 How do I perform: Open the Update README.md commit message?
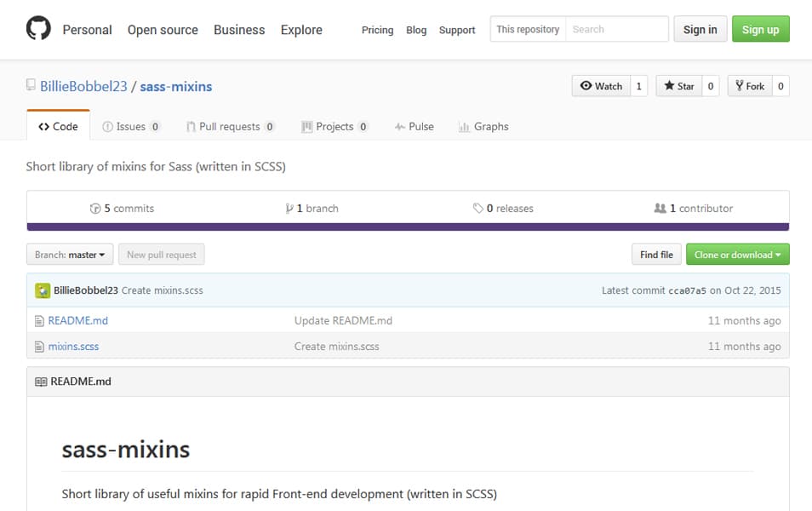(x=343, y=321)
